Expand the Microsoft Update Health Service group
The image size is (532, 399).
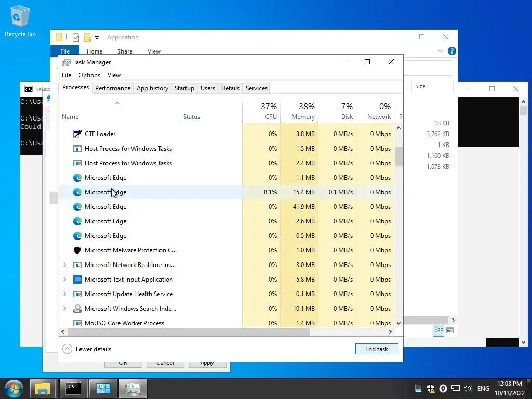pos(65,294)
